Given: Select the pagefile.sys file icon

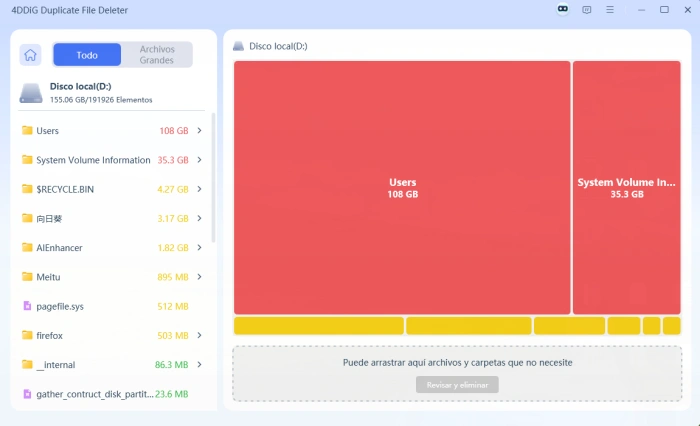Looking at the screenshot, I should click(x=27, y=306).
